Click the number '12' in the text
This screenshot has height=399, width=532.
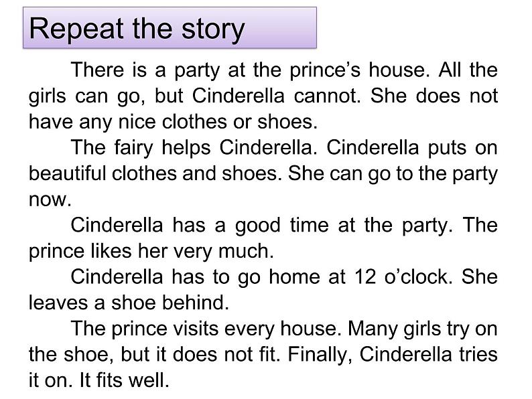tap(365, 277)
